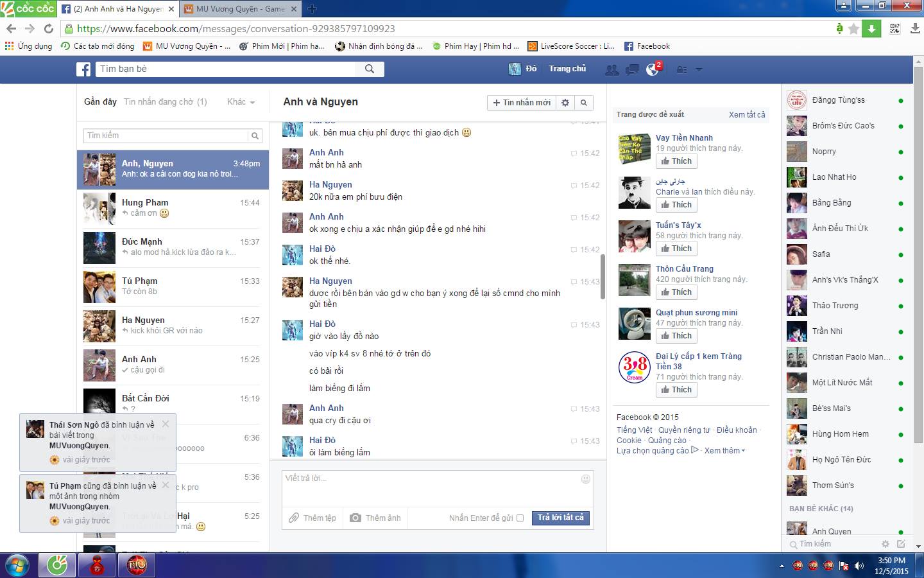
Task: Click the conversation pane vertical scrollbar
Action: coord(603,277)
